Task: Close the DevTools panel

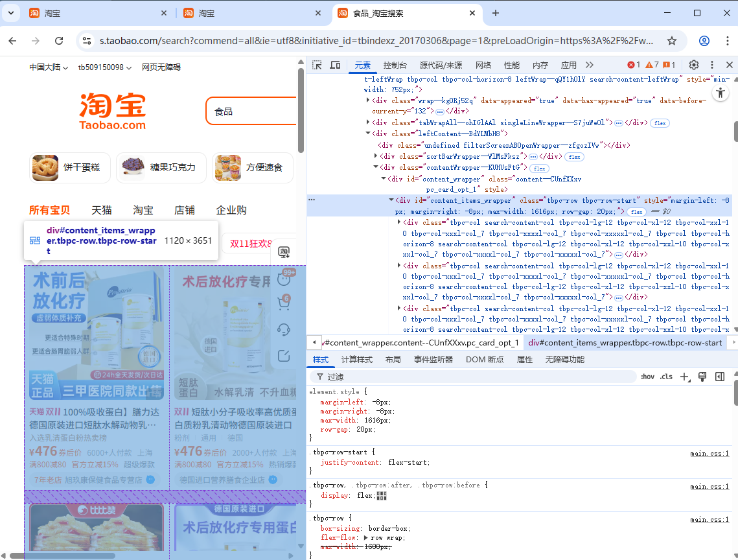Action: click(x=729, y=65)
